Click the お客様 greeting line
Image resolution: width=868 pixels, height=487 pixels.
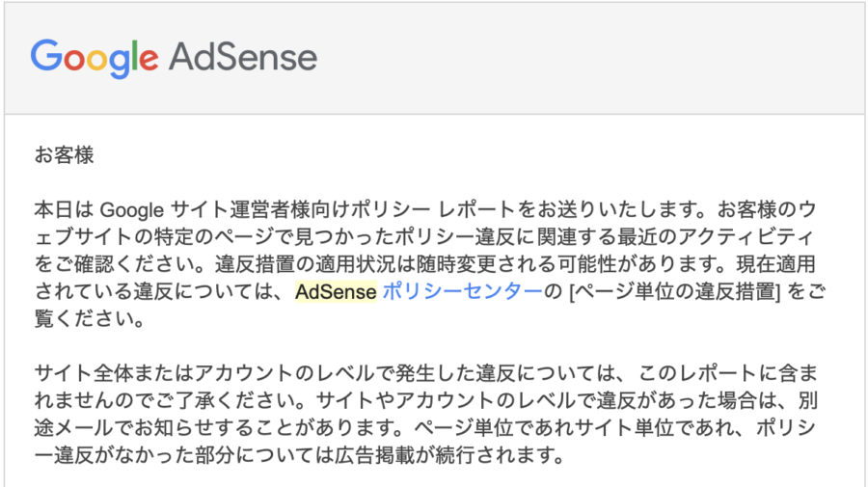click(65, 155)
